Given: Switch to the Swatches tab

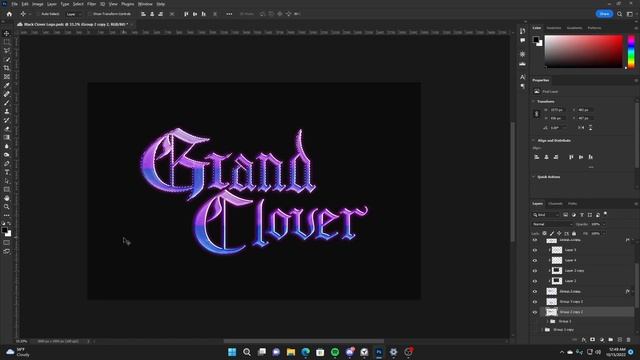Looking at the screenshot, I should point(554,28).
